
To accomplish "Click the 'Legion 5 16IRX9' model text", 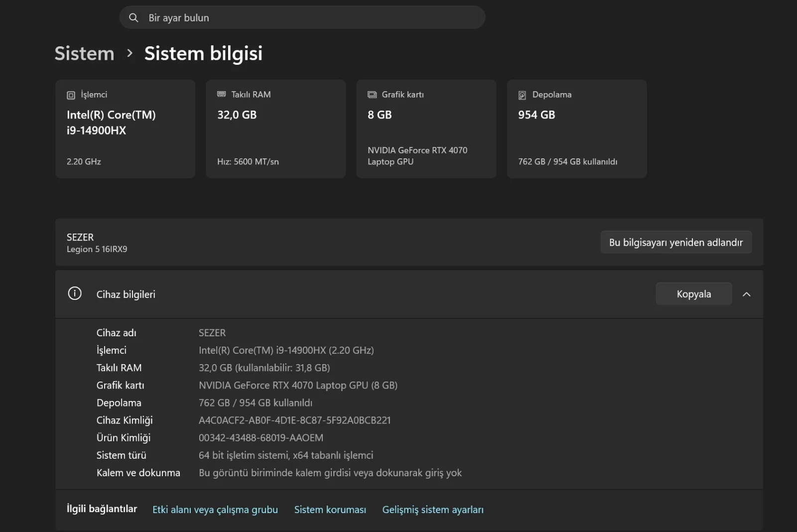I will 97,249.
